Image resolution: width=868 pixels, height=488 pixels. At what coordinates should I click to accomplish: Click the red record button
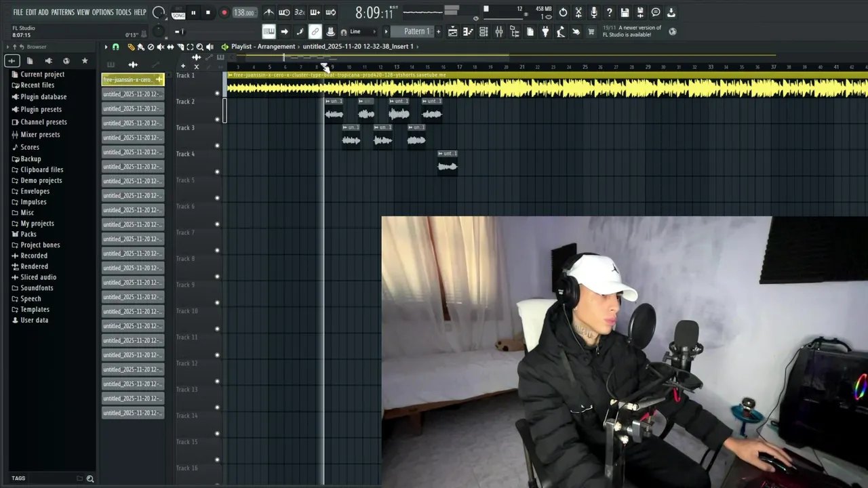click(224, 12)
